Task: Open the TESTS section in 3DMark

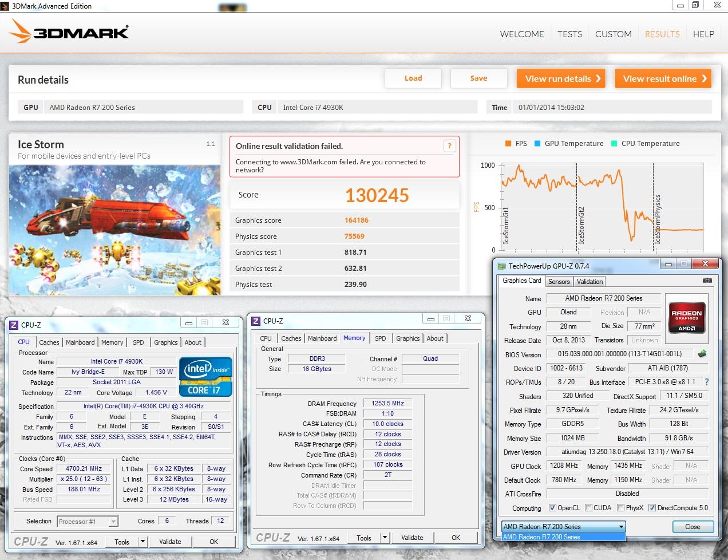Action: tap(569, 34)
